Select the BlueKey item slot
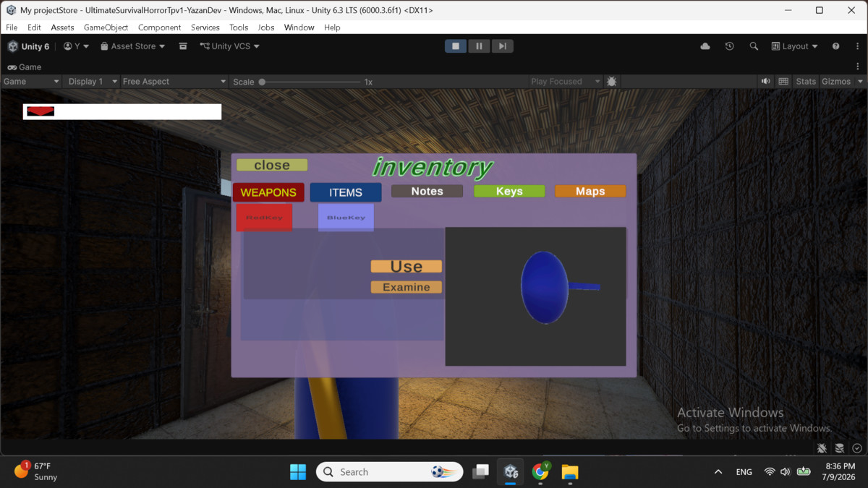This screenshot has height=488, width=868. [346, 218]
